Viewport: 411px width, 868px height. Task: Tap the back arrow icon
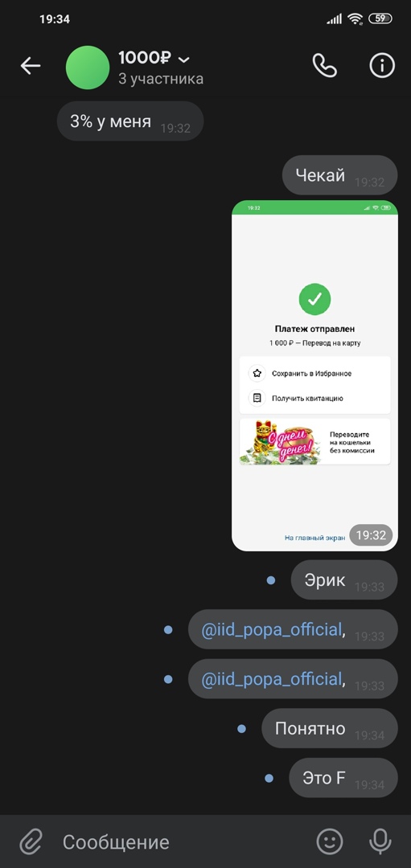pos(31,66)
